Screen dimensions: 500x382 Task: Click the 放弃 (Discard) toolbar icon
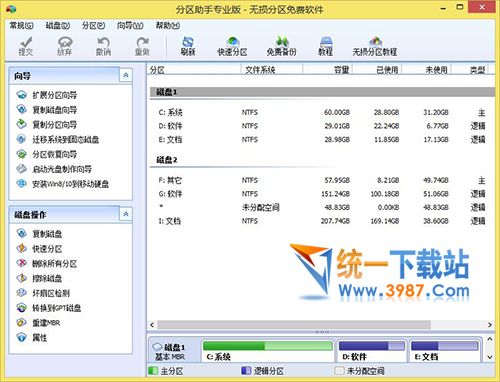(65, 46)
